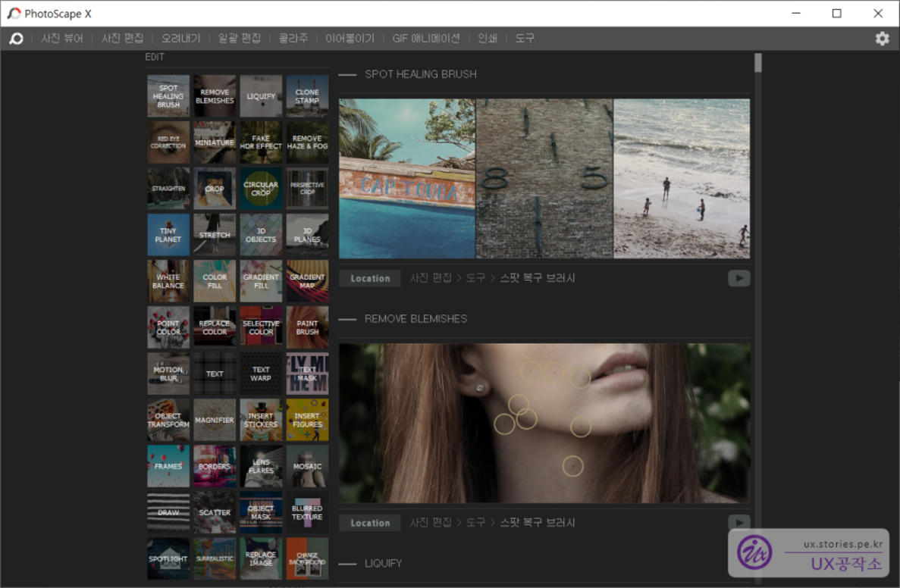
Task: Select the Mosaic tool tile
Action: point(307,466)
